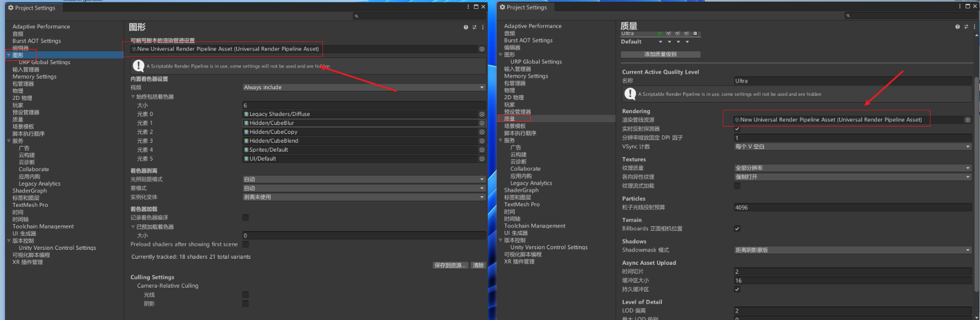Select URP Global Settings in left window
This screenshot has height=320, width=980.
coord(45,62)
